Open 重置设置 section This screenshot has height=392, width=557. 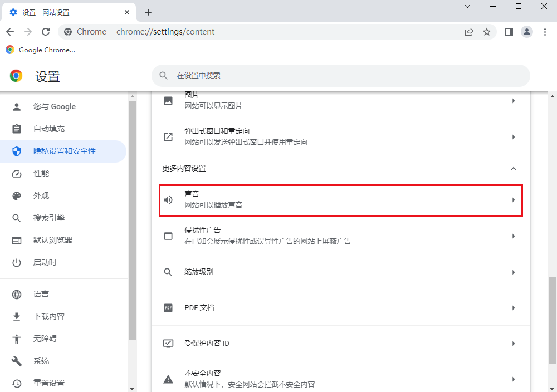click(x=63, y=384)
